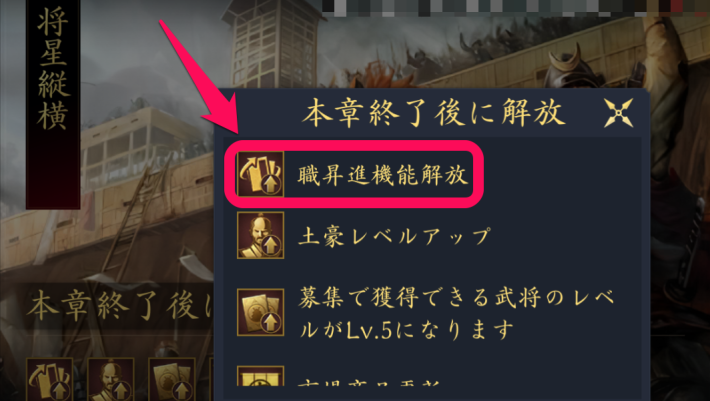Open the vertical 将星縦横 chapter banner
Viewport: 710px width, 401px height.
coord(53,105)
